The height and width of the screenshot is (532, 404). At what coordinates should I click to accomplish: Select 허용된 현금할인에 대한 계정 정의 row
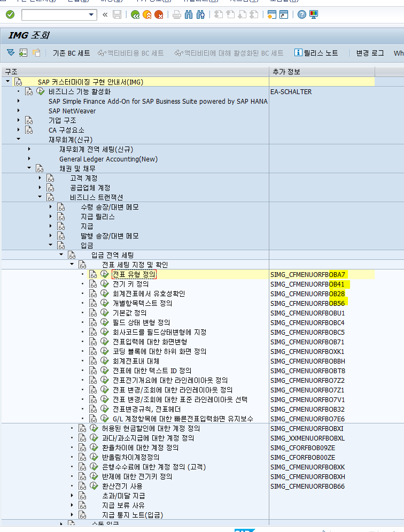(151, 428)
